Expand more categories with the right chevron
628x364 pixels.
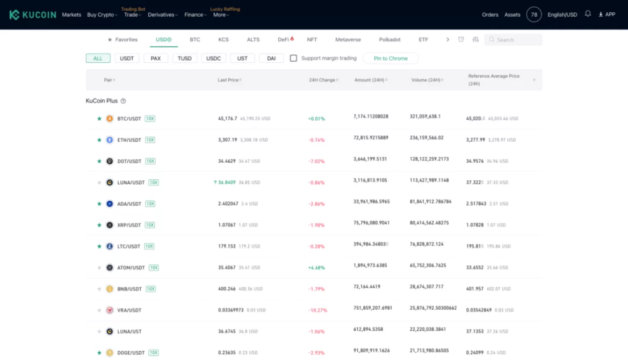pos(447,39)
